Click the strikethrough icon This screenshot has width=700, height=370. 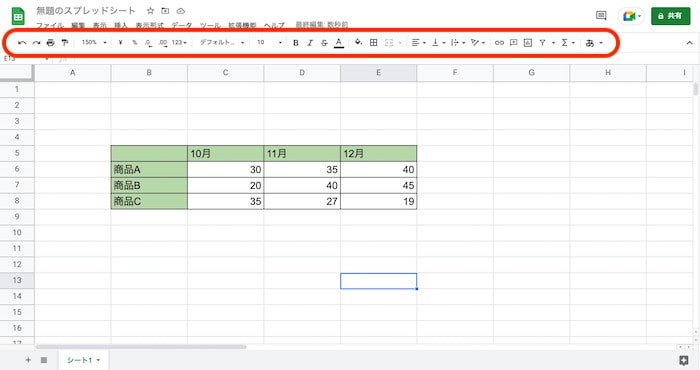(x=324, y=43)
